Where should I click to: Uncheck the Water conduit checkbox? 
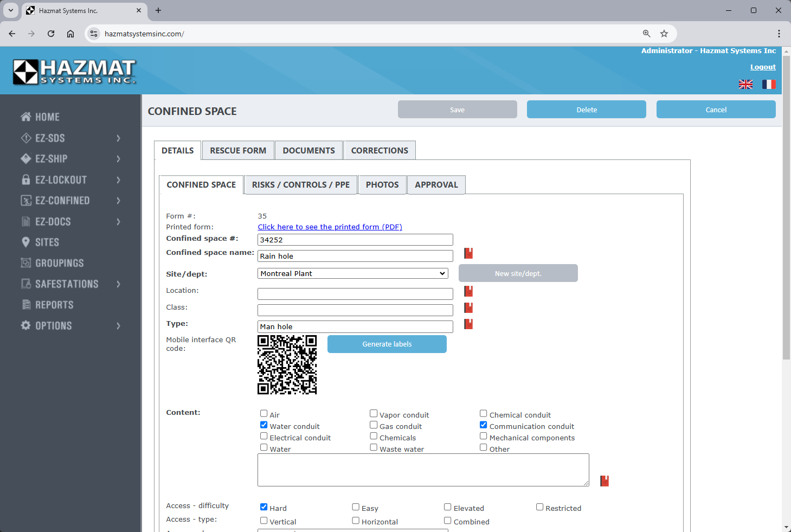(x=263, y=425)
